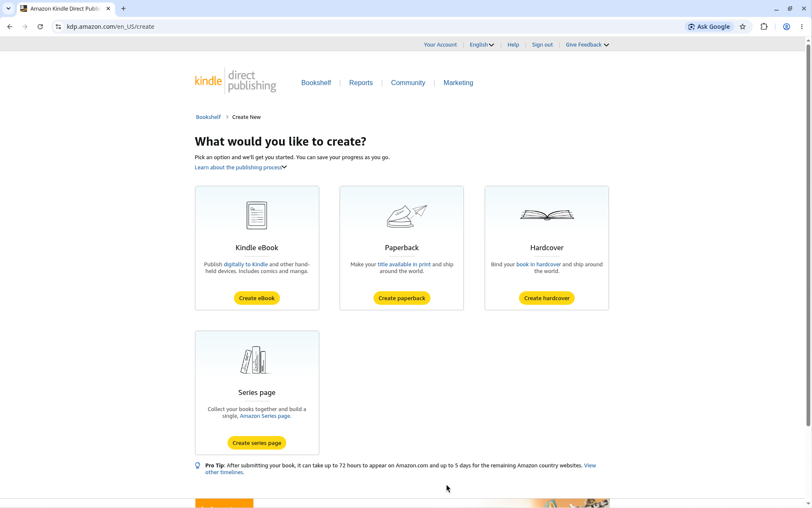This screenshot has width=812, height=508.
Task: Expand Learn about the publishing process
Action: point(241,168)
